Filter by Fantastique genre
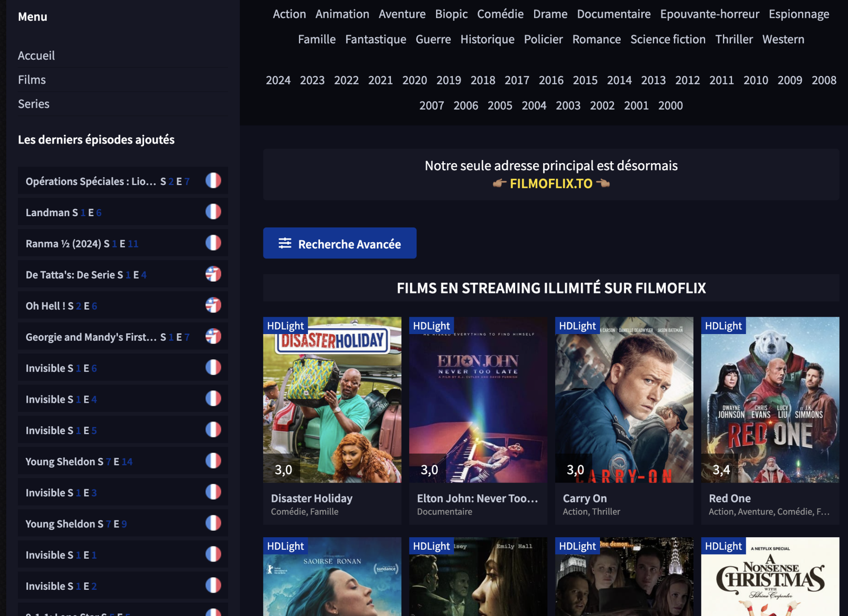Image resolution: width=848 pixels, height=616 pixels. (x=376, y=39)
